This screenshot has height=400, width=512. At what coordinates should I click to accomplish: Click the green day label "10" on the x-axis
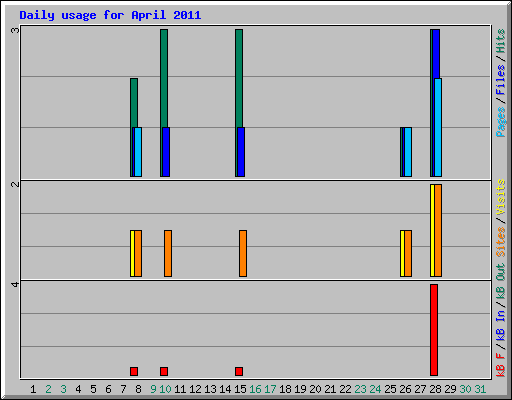[165, 389]
